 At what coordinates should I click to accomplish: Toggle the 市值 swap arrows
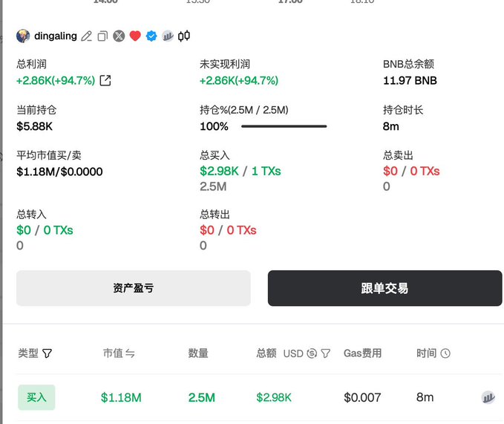(x=130, y=353)
